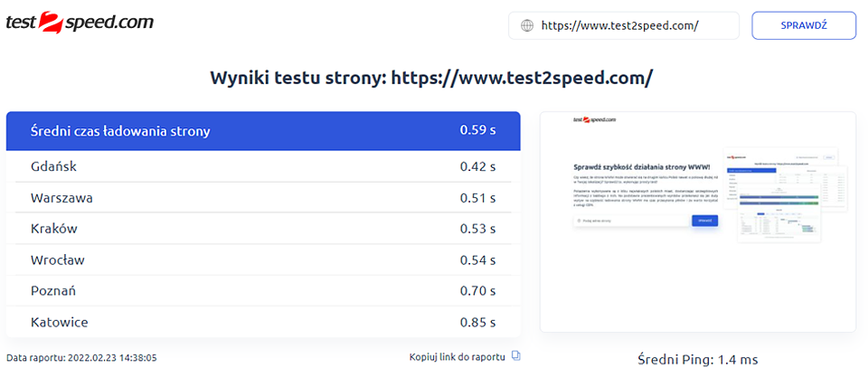Open the page screenshot thumbnail

click(697, 222)
